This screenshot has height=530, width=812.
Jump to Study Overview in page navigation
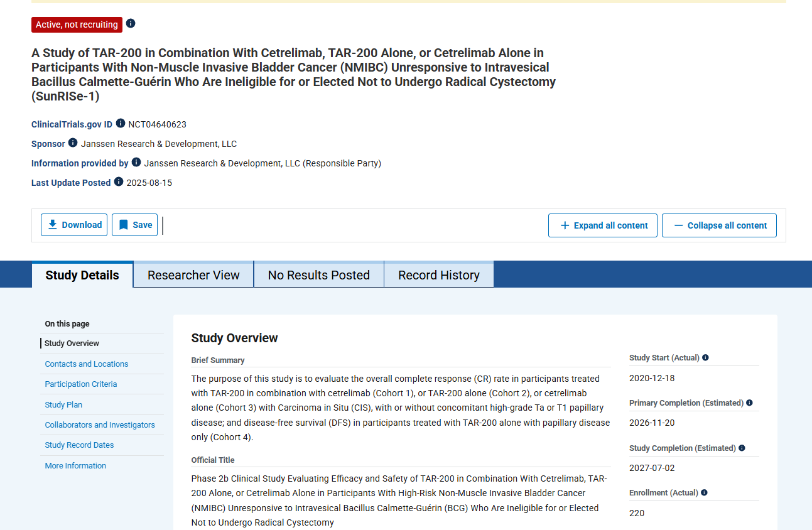pyautogui.click(x=72, y=343)
